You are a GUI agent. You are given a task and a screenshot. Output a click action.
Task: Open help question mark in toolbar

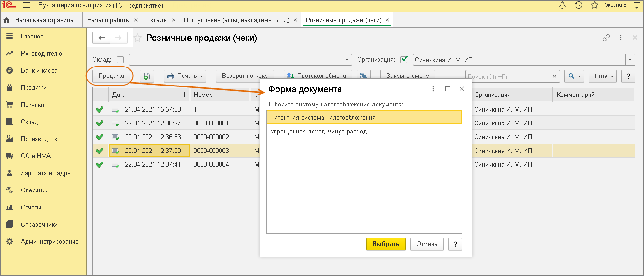628,76
